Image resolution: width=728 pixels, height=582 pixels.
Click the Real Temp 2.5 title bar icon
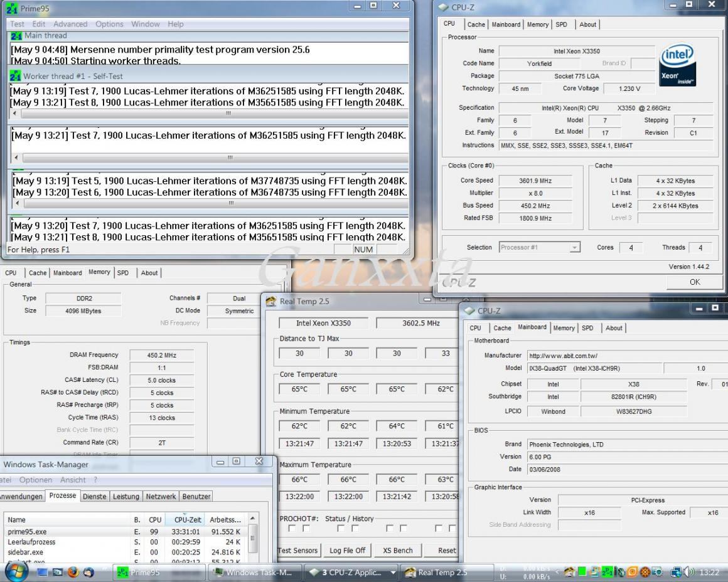click(x=270, y=302)
